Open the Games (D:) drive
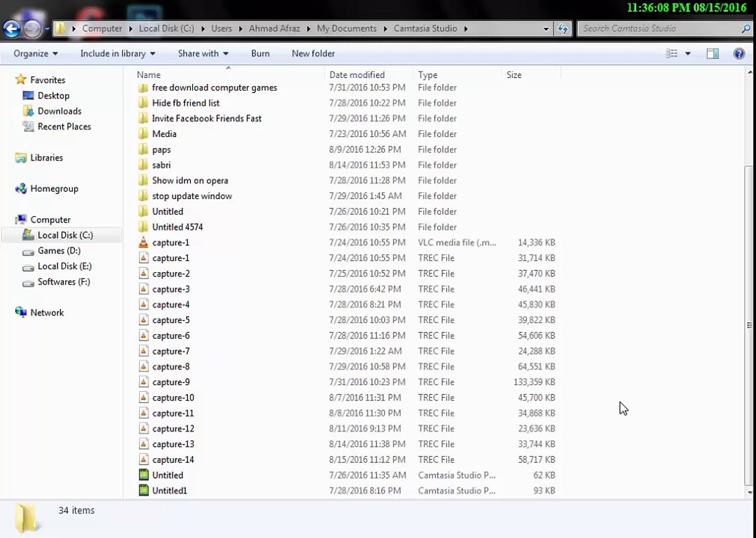The width and height of the screenshot is (756, 538). 59,251
